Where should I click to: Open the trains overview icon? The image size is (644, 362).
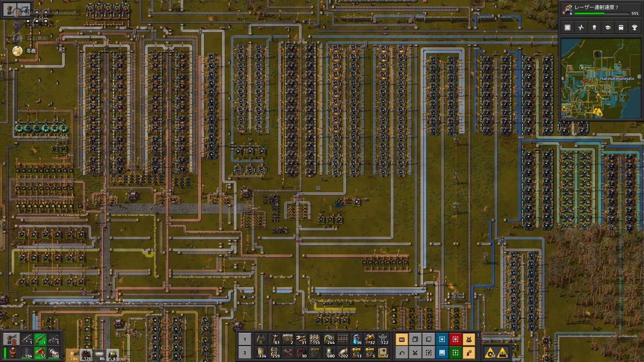(621, 27)
